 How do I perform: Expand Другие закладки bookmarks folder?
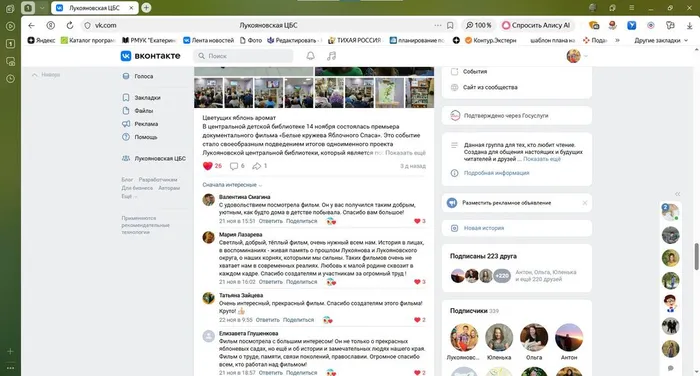point(661,40)
